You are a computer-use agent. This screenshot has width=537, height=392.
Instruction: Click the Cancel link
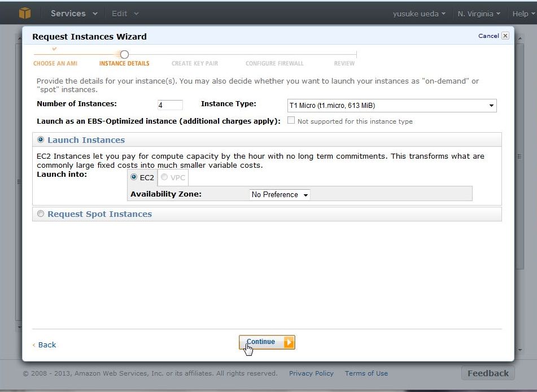point(488,36)
